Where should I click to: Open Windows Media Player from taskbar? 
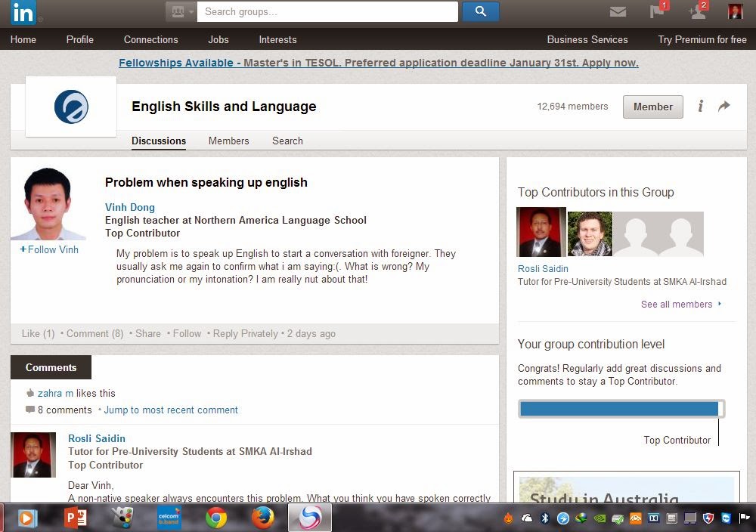pyautogui.click(x=26, y=518)
